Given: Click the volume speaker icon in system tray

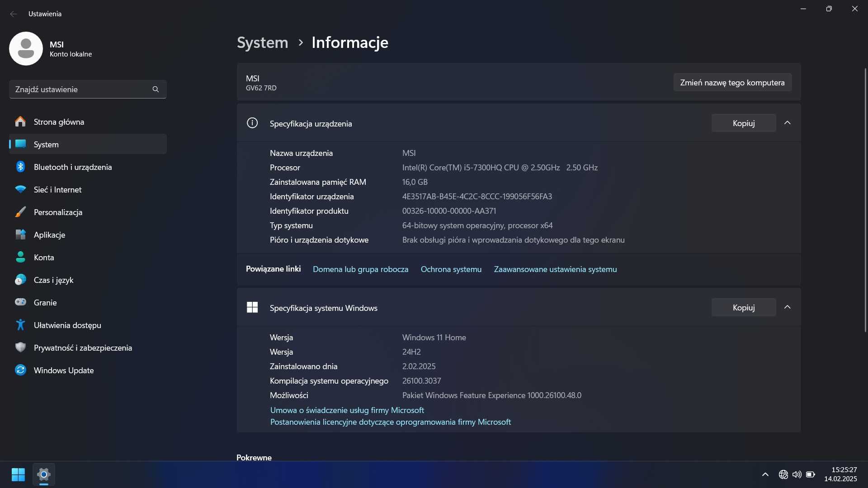Looking at the screenshot, I should coord(797,474).
